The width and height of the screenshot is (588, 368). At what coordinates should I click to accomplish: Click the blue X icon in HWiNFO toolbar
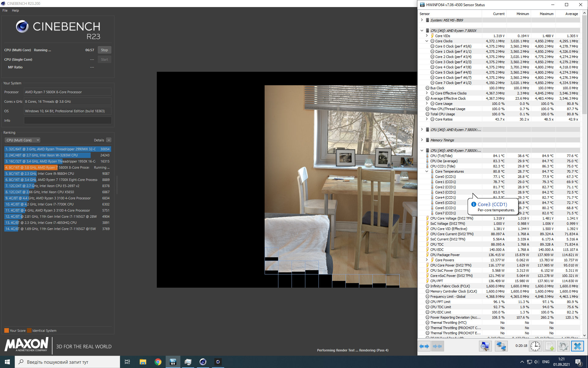tap(578, 346)
